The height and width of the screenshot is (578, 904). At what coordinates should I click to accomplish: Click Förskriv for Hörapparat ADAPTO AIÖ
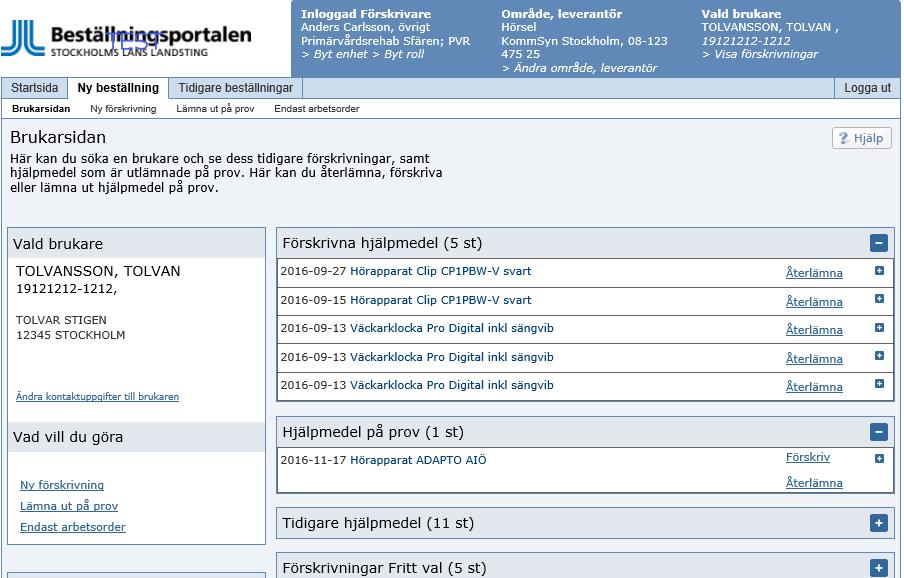click(x=808, y=458)
